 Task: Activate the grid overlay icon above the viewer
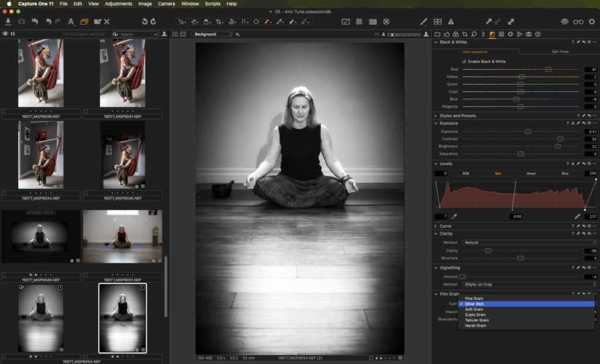tap(359, 22)
